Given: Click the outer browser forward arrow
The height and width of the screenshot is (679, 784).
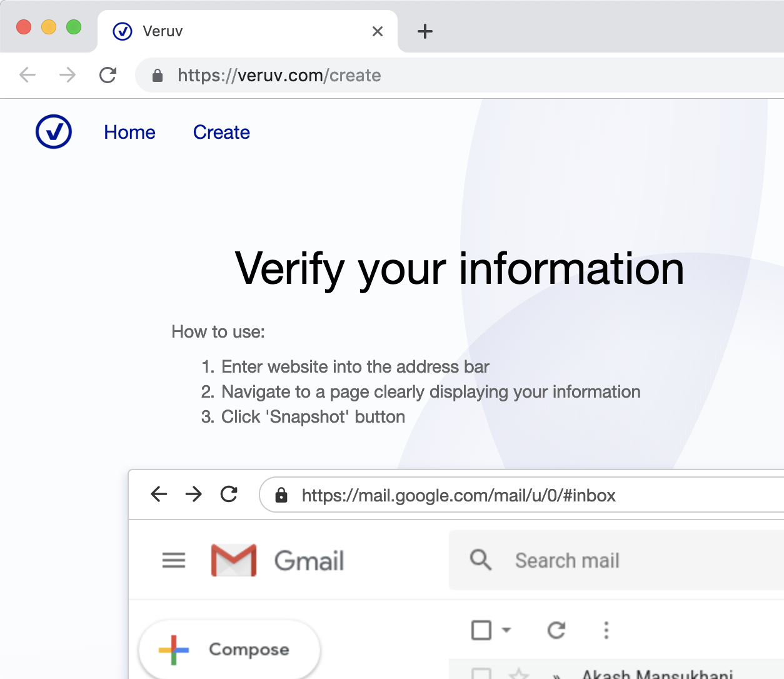Looking at the screenshot, I should coord(68,75).
